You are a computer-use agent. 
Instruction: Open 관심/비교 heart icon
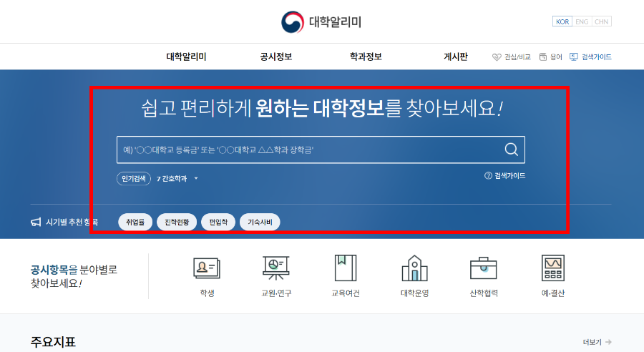point(497,57)
